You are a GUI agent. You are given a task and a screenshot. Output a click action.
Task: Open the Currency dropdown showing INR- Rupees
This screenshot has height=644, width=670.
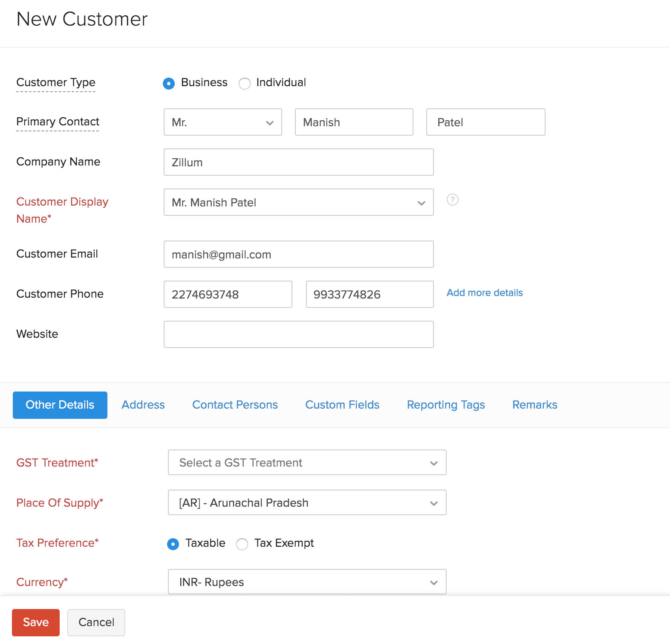[x=307, y=582]
